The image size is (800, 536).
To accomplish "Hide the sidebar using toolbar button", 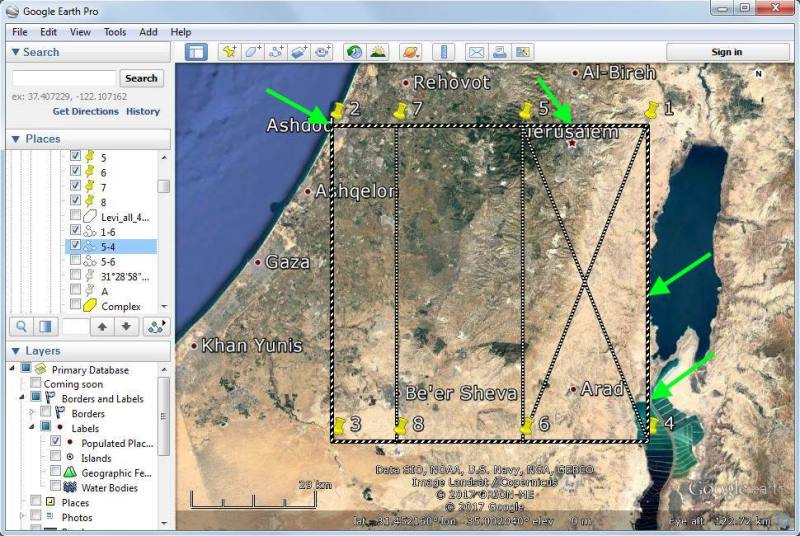I will (x=196, y=52).
